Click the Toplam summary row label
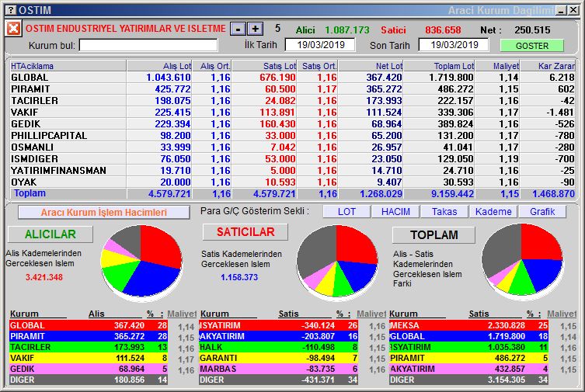 pyautogui.click(x=30, y=193)
